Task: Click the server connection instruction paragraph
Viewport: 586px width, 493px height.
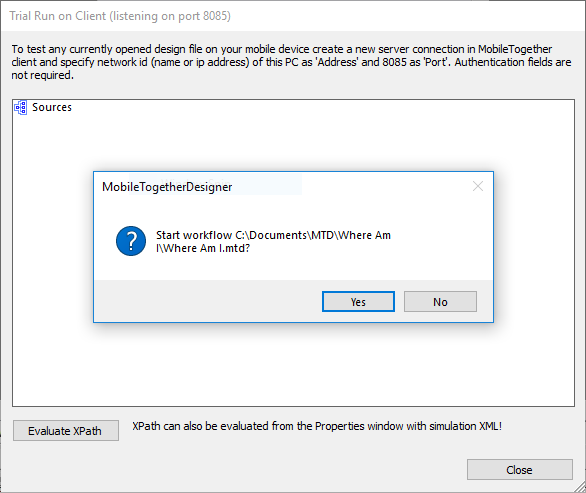Action: [x=292, y=62]
